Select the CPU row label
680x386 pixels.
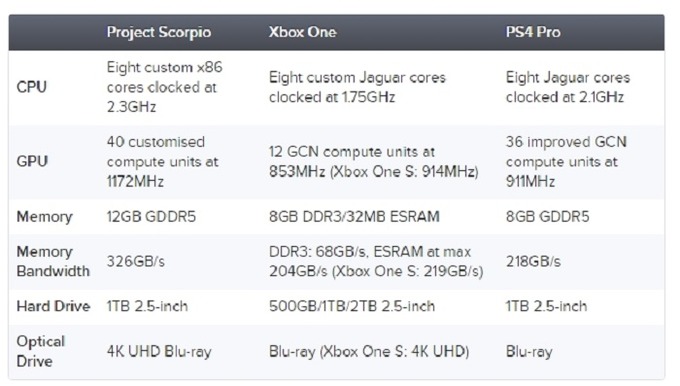[x=31, y=87]
